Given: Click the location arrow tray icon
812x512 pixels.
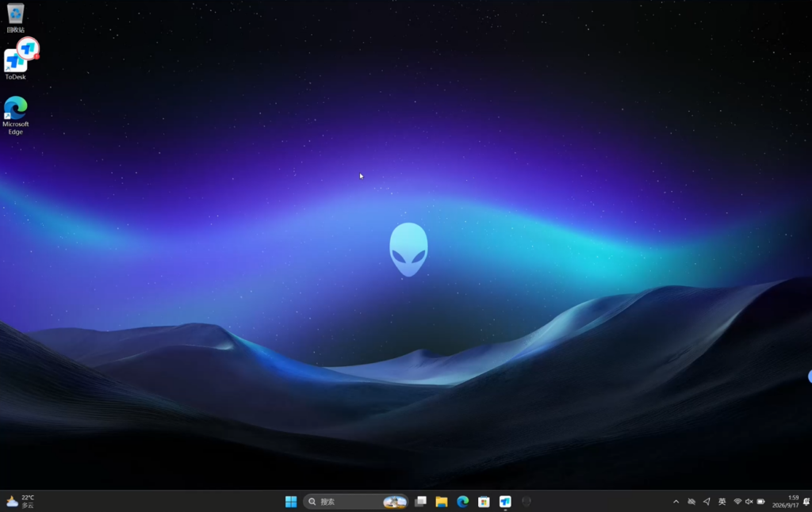Looking at the screenshot, I should (x=707, y=501).
